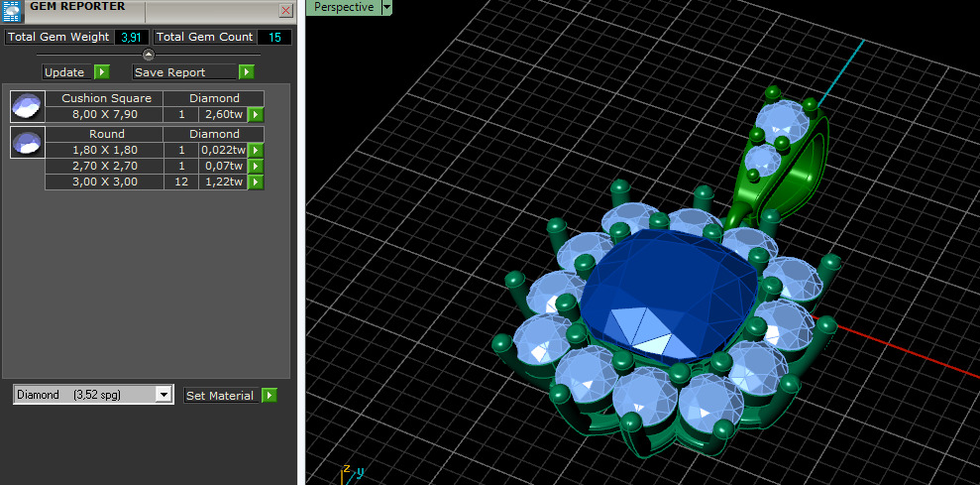Click the Perspective viewport tab

(x=343, y=8)
